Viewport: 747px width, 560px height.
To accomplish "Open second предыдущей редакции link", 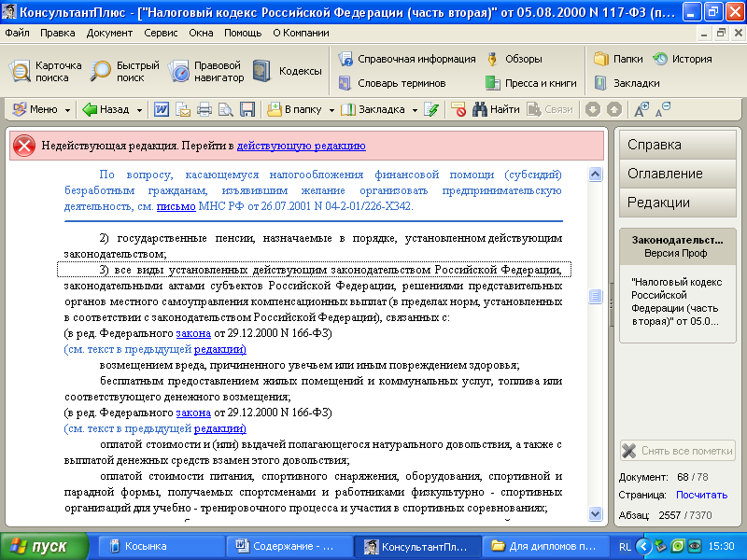I will tap(220, 428).
